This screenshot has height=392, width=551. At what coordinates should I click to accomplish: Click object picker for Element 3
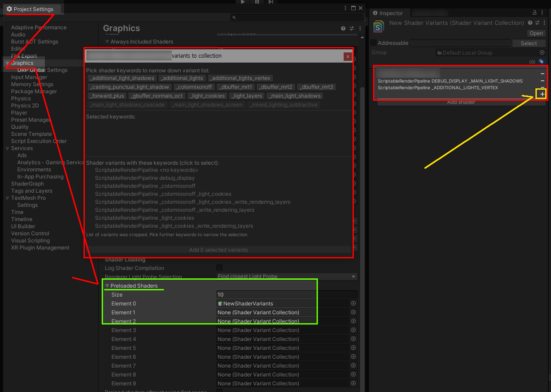(x=353, y=330)
